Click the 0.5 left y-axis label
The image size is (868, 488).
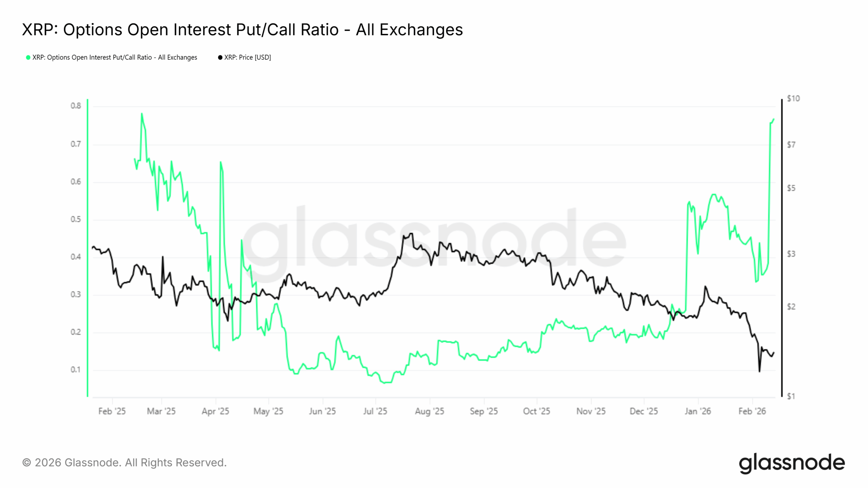tap(76, 219)
